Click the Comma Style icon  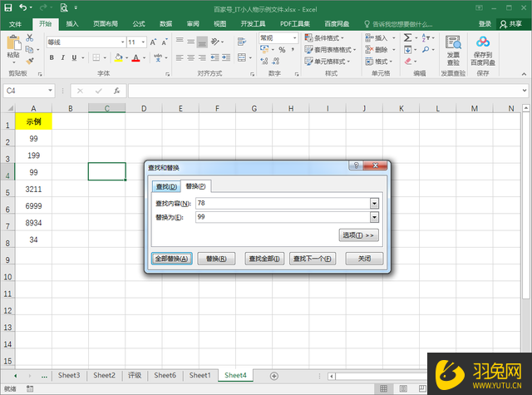point(293,50)
